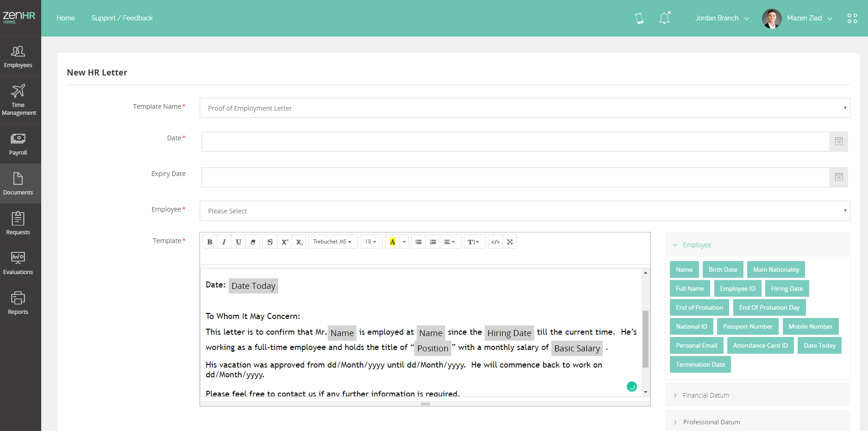Click the Basic Salary placeholder in letter
The width and height of the screenshot is (868, 431).
(x=577, y=348)
